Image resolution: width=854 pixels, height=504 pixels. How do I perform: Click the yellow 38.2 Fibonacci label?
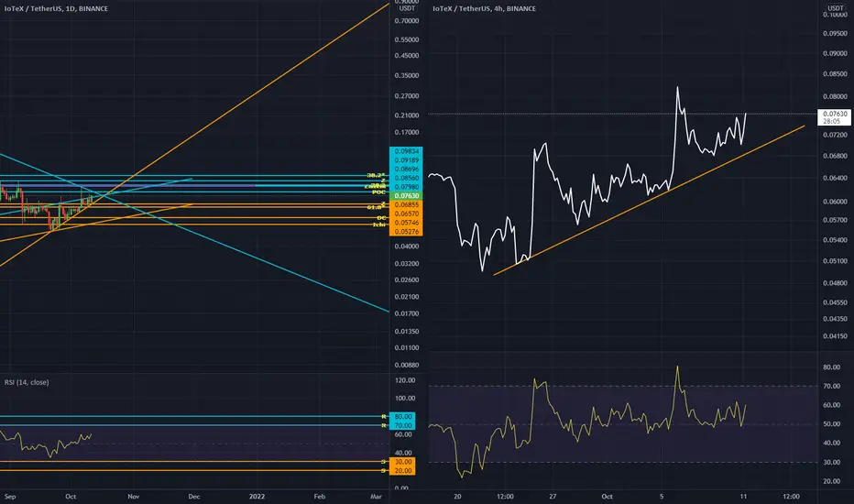(x=376, y=175)
